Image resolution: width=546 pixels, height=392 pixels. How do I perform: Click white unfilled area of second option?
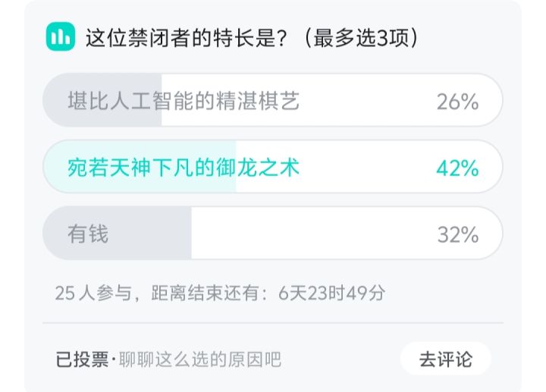click(369, 166)
